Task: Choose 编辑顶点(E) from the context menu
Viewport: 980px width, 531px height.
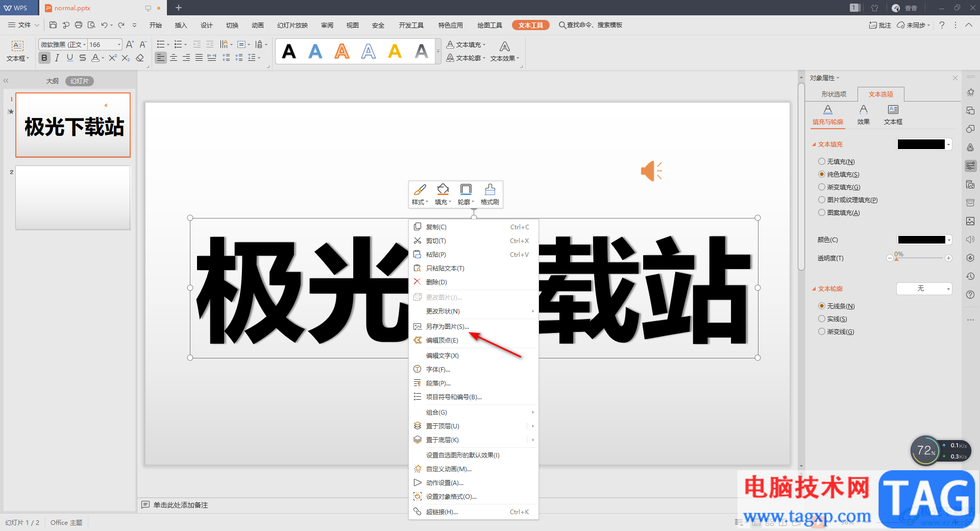Action: tap(473, 340)
